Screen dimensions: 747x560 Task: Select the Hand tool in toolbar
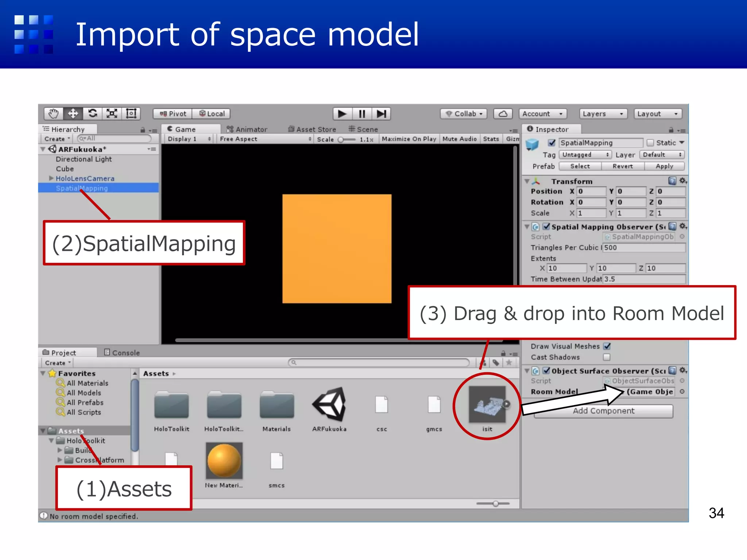pyautogui.click(x=54, y=114)
